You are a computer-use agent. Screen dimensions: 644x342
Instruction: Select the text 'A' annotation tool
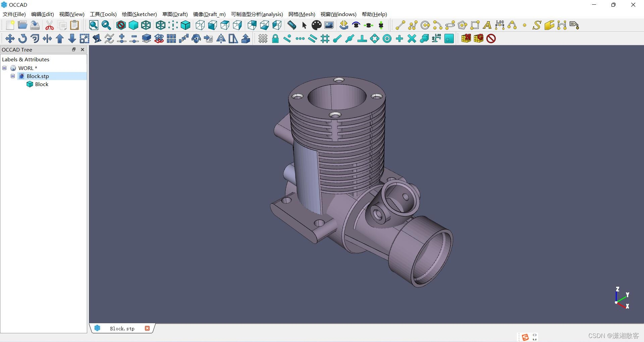487,25
